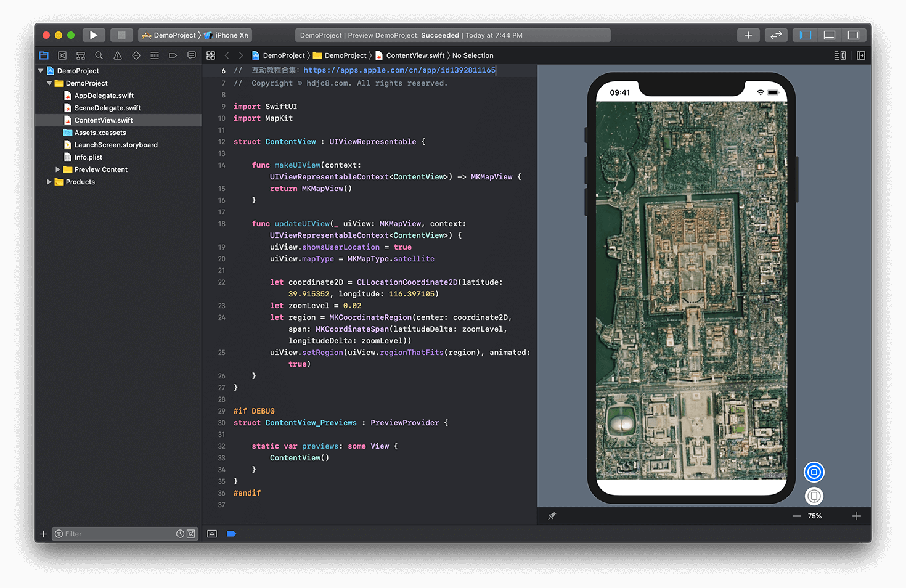Go back in editor history
Screen dimensions: 906x588
(227, 55)
